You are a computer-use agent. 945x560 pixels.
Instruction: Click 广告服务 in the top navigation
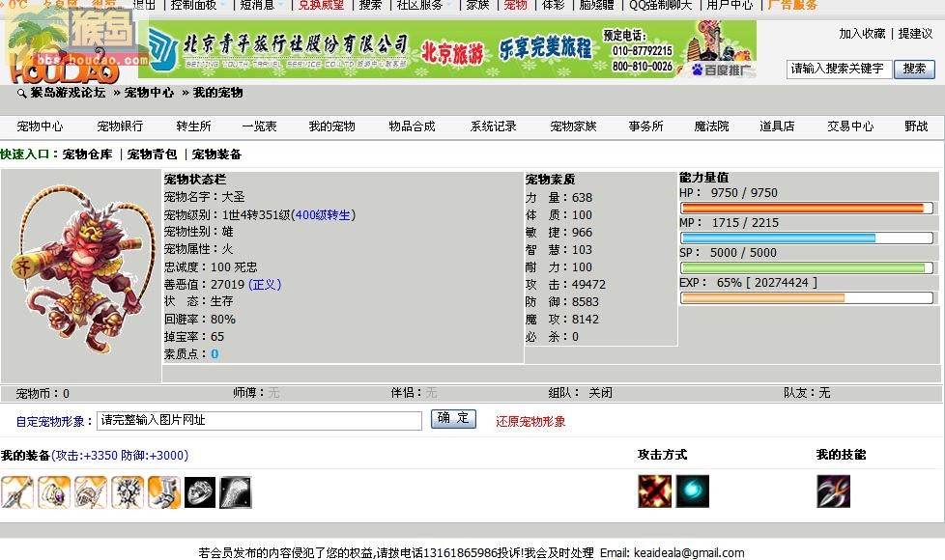pos(792,5)
